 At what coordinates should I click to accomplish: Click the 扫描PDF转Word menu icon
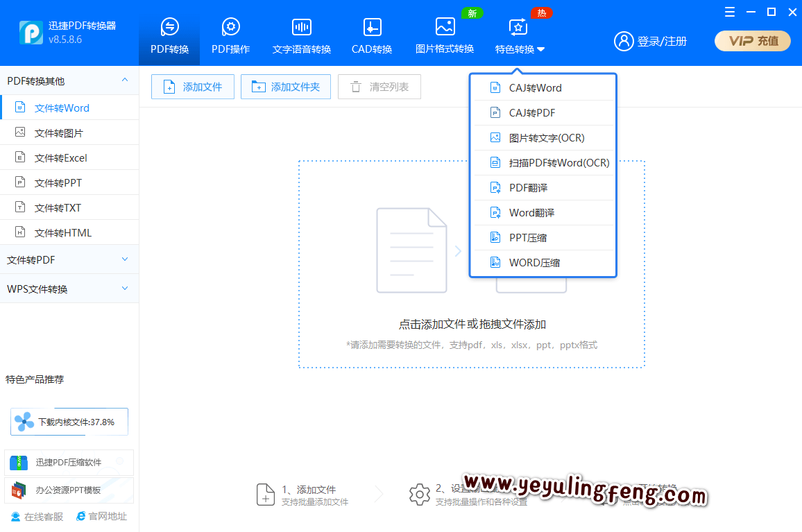click(495, 163)
